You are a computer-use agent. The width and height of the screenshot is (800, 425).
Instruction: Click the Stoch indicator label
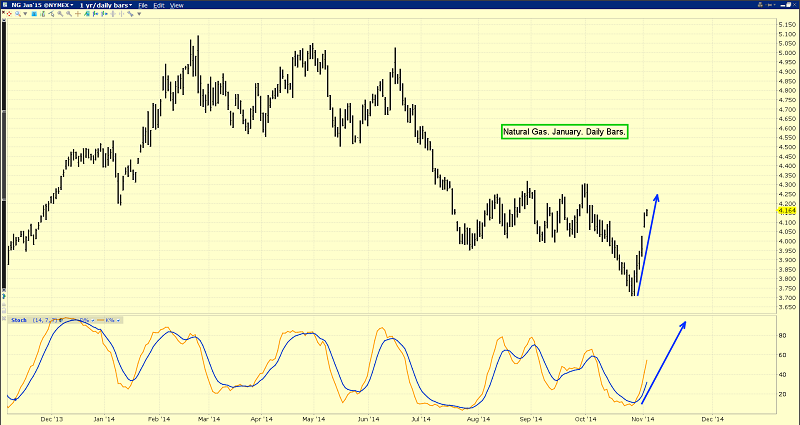tap(18, 320)
